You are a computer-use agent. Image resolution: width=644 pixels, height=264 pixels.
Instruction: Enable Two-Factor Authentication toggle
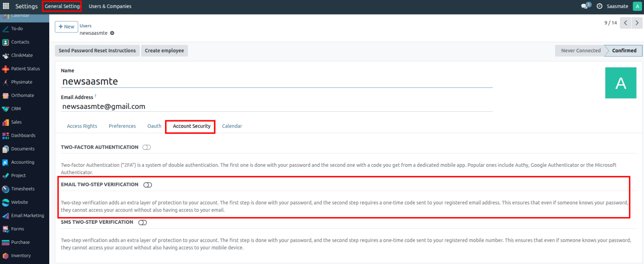pyautogui.click(x=147, y=147)
